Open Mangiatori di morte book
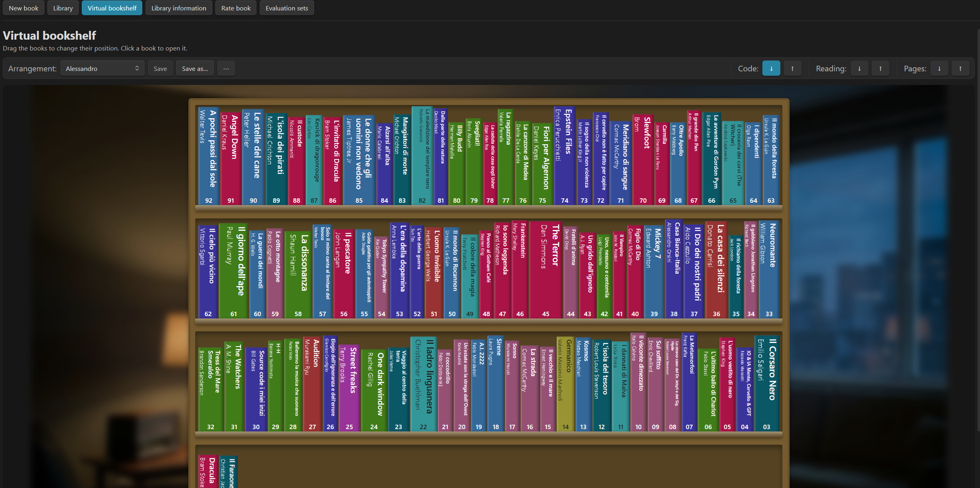Viewport: 980px width, 488px height. pos(402,160)
